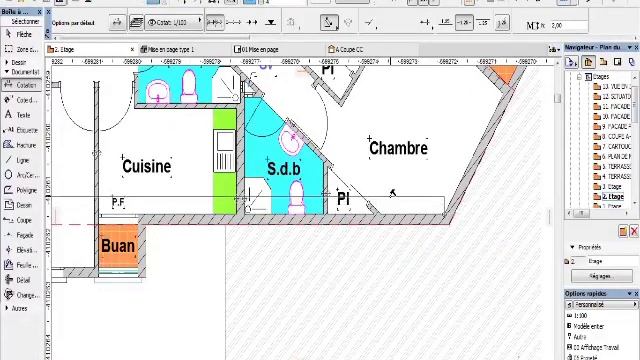Viewport: 640px width, 360px height.
Task: Select the Polyligne tool
Action: coord(20,190)
